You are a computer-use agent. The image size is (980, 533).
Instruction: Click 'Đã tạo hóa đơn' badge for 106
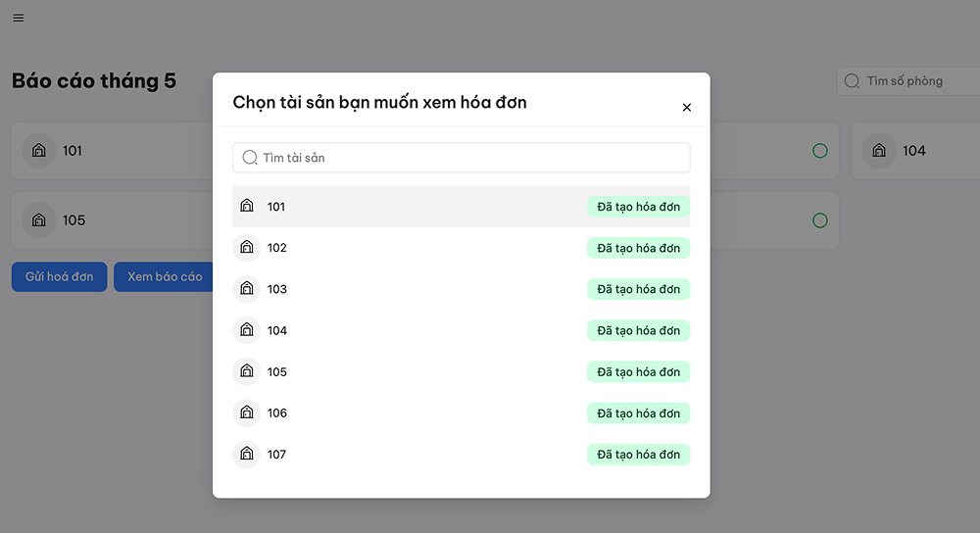pos(638,413)
